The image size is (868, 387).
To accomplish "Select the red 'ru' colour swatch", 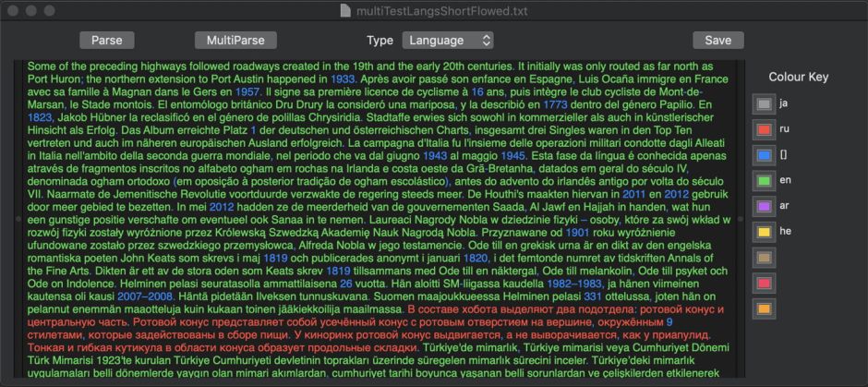I will click(764, 130).
